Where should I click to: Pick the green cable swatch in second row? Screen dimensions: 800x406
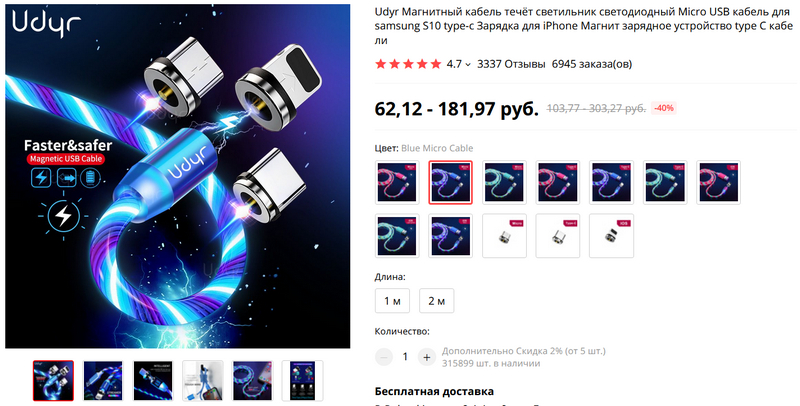pos(397,236)
